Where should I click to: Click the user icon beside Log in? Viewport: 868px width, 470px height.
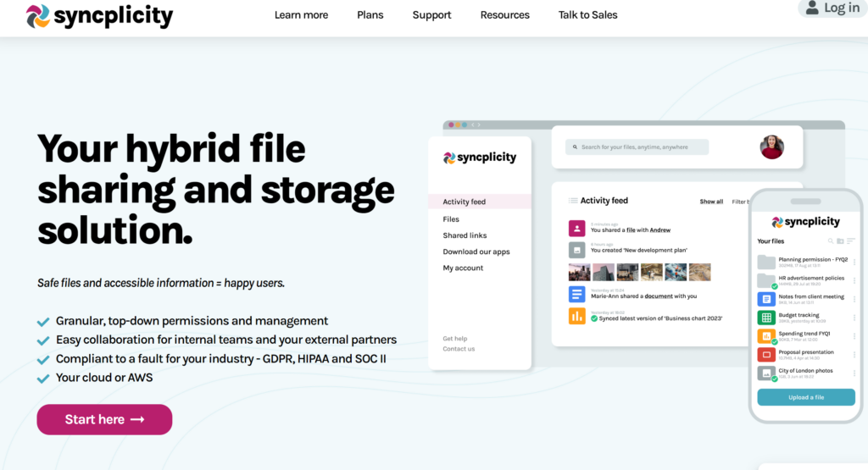click(812, 8)
